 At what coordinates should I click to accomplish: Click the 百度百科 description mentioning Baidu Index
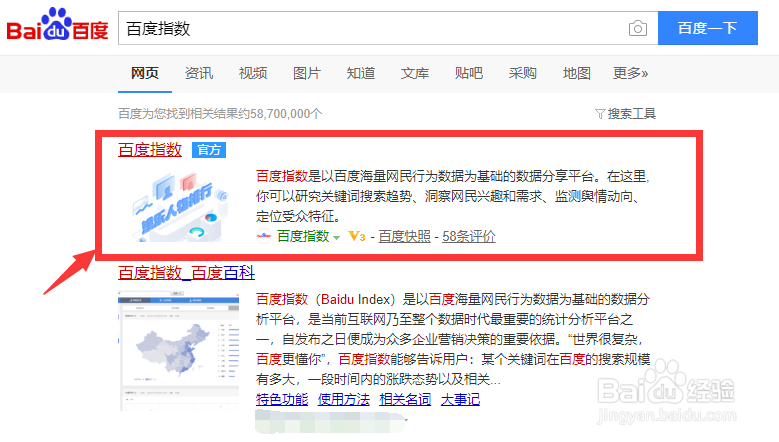[x=453, y=339]
